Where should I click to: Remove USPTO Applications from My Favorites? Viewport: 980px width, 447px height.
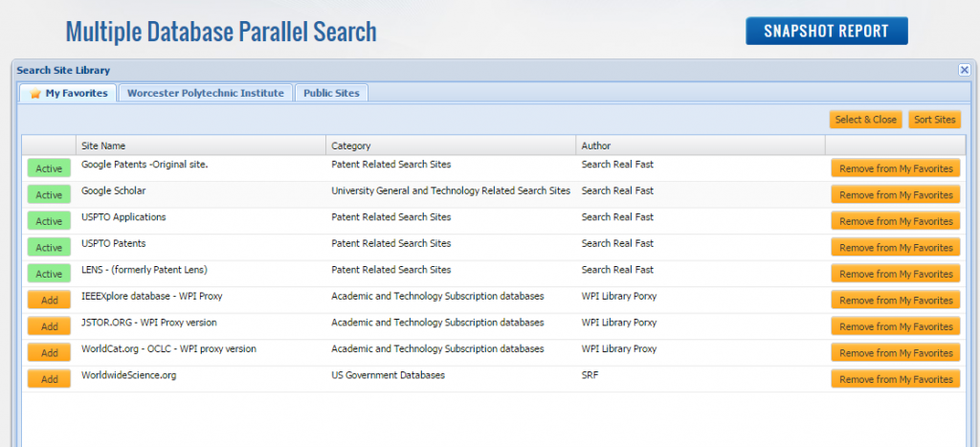896,221
